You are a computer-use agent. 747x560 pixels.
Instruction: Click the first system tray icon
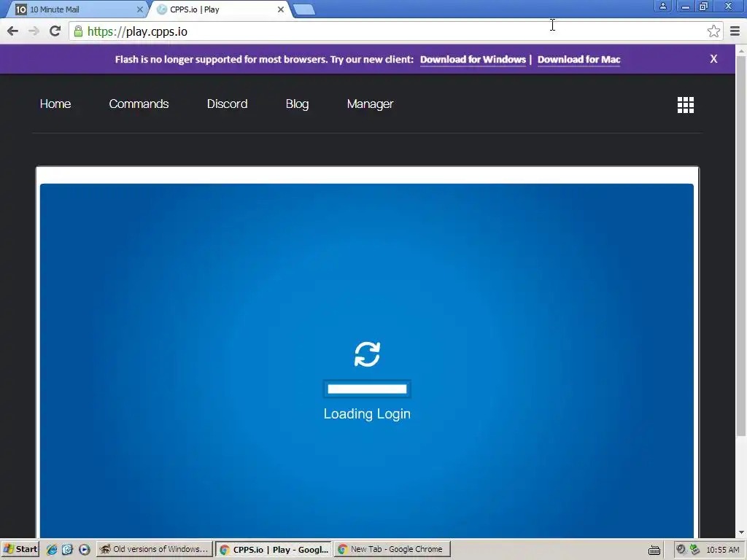tap(681, 550)
